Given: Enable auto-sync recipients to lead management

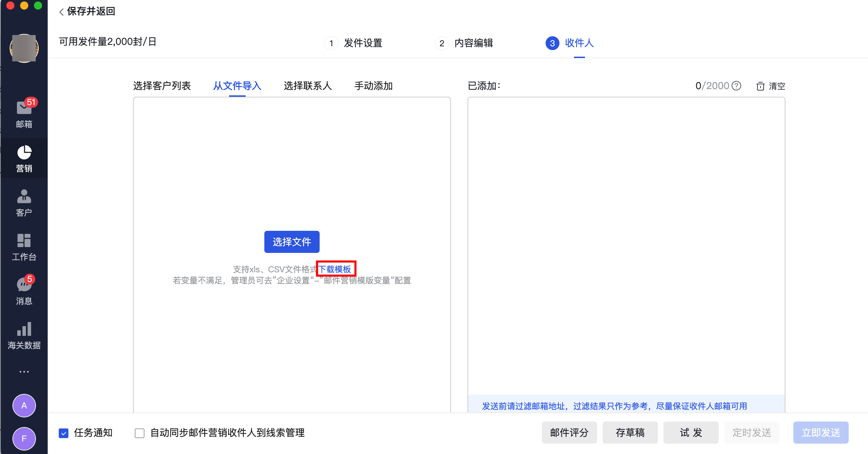Looking at the screenshot, I should 140,433.
